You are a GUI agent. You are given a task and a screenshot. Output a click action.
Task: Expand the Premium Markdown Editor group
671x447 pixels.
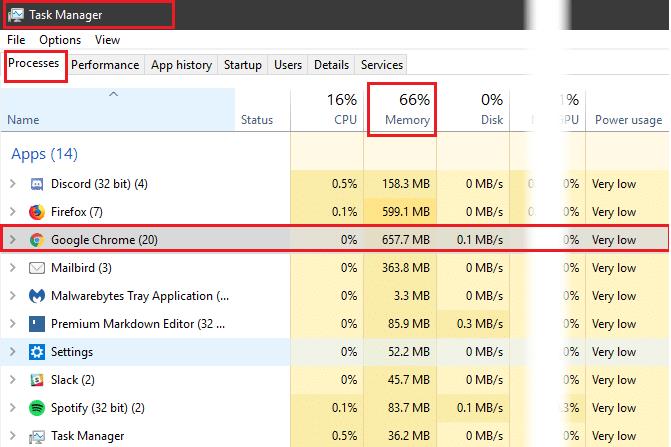coord(13,324)
